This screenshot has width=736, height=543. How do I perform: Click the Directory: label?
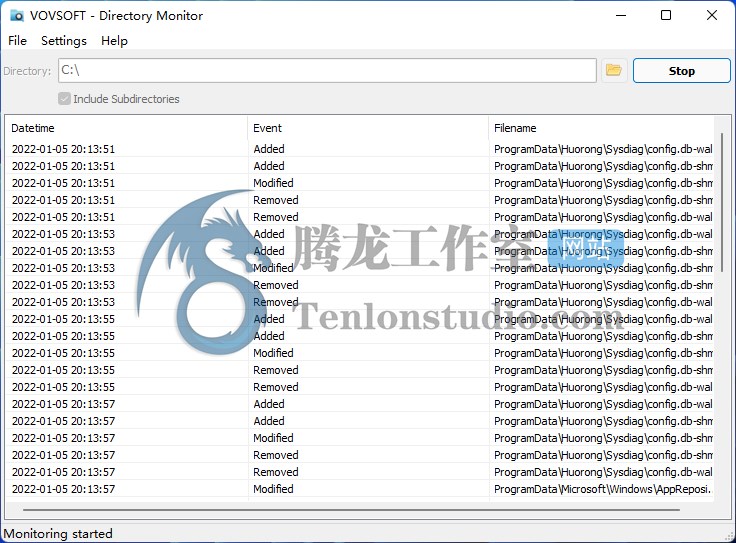[x=27, y=71]
